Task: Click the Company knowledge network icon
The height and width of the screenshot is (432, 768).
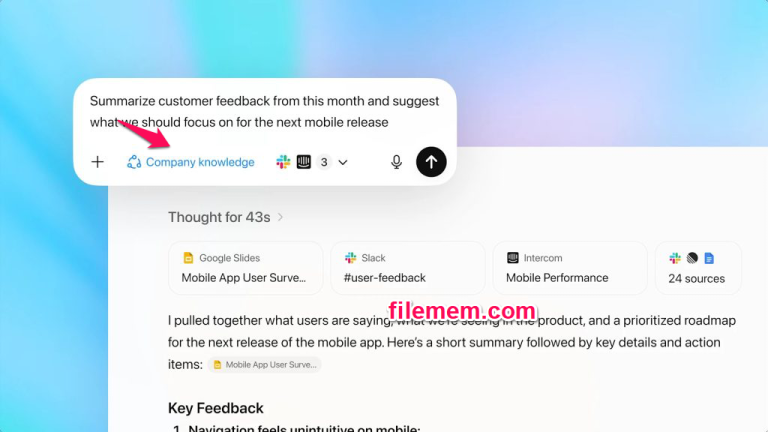Action: 134,162
